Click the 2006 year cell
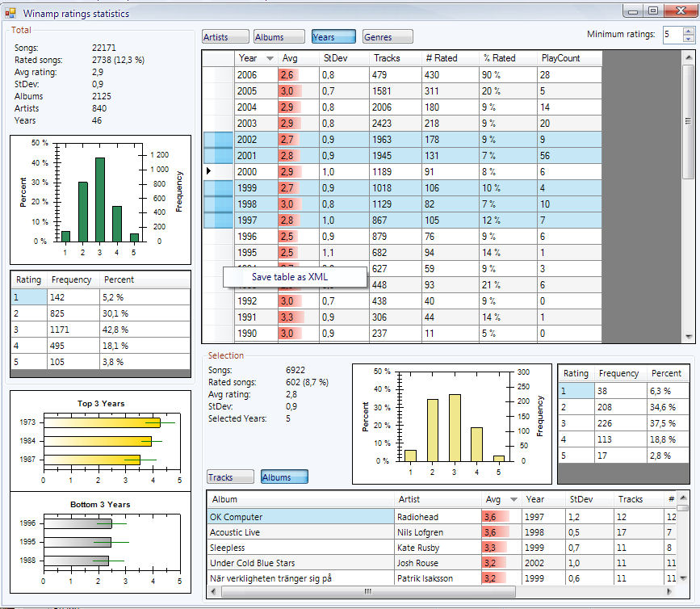This screenshot has width=700, height=609. click(256, 74)
